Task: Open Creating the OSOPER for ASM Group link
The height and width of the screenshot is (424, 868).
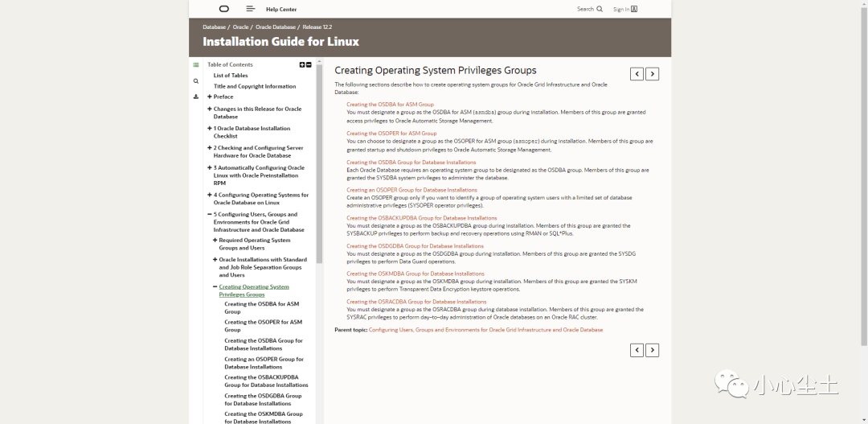Action: click(391, 134)
